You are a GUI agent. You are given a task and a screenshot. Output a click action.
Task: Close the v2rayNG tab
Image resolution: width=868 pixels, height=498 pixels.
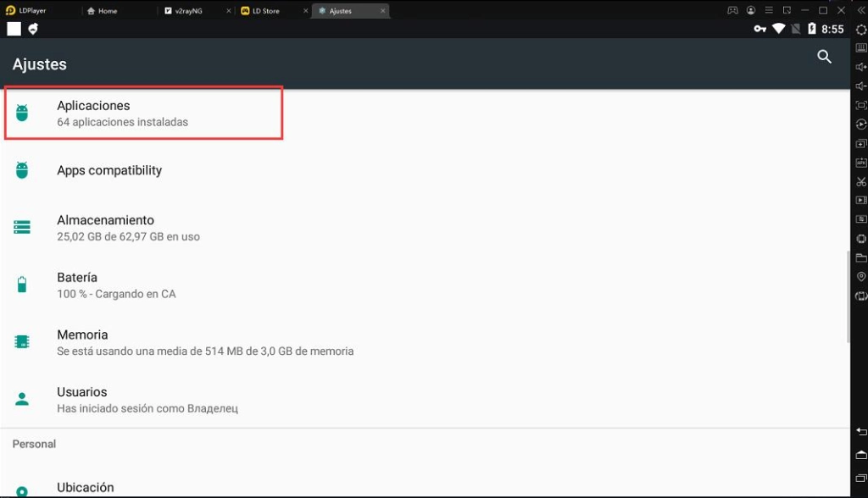(229, 10)
